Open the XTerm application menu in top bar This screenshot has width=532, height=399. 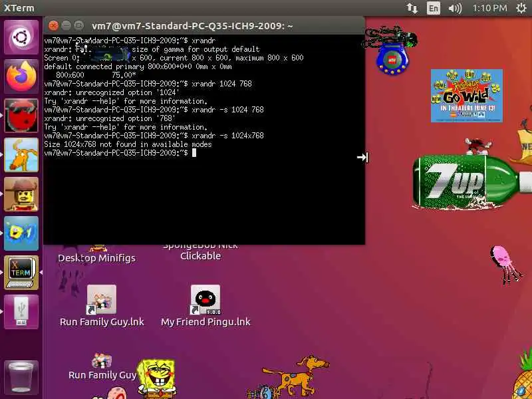[x=19, y=8]
